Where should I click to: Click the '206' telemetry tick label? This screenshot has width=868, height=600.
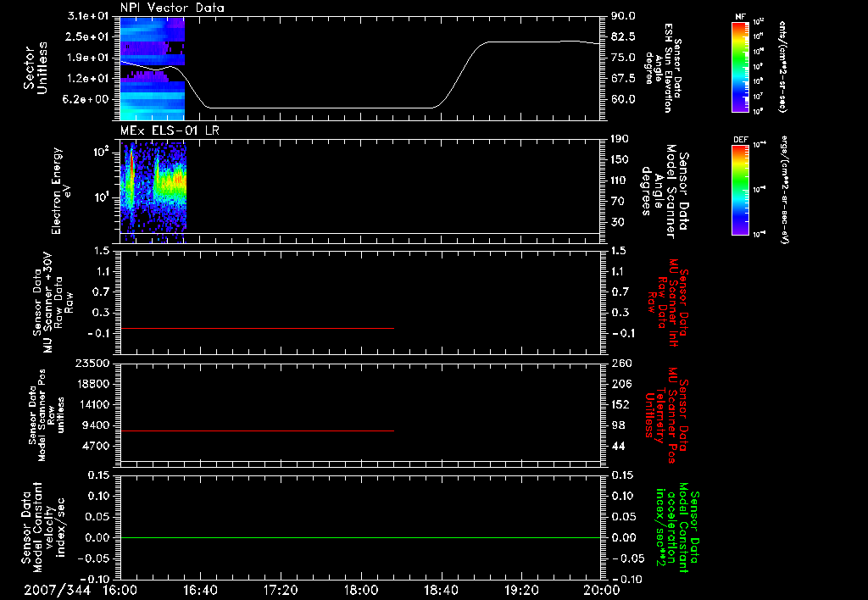(621, 384)
